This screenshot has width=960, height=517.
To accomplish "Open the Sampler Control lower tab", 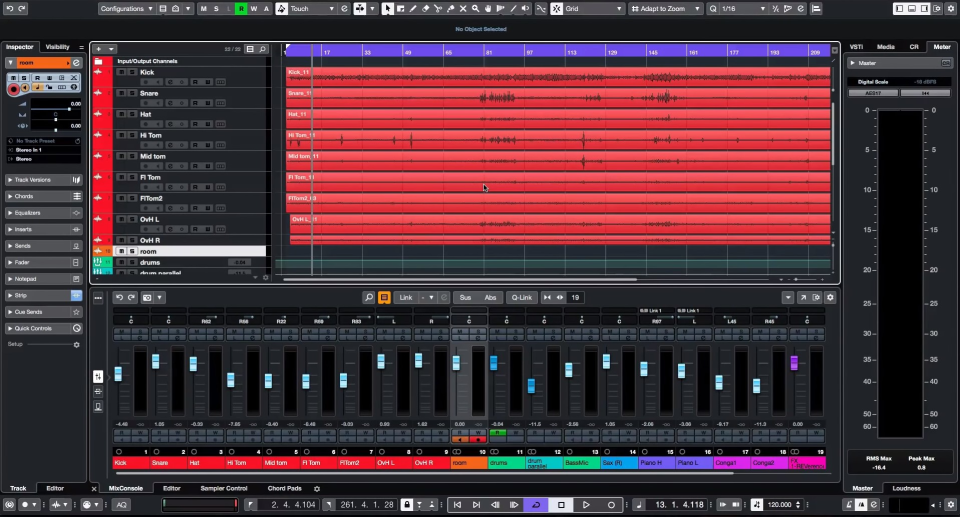I will [x=223, y=488].
